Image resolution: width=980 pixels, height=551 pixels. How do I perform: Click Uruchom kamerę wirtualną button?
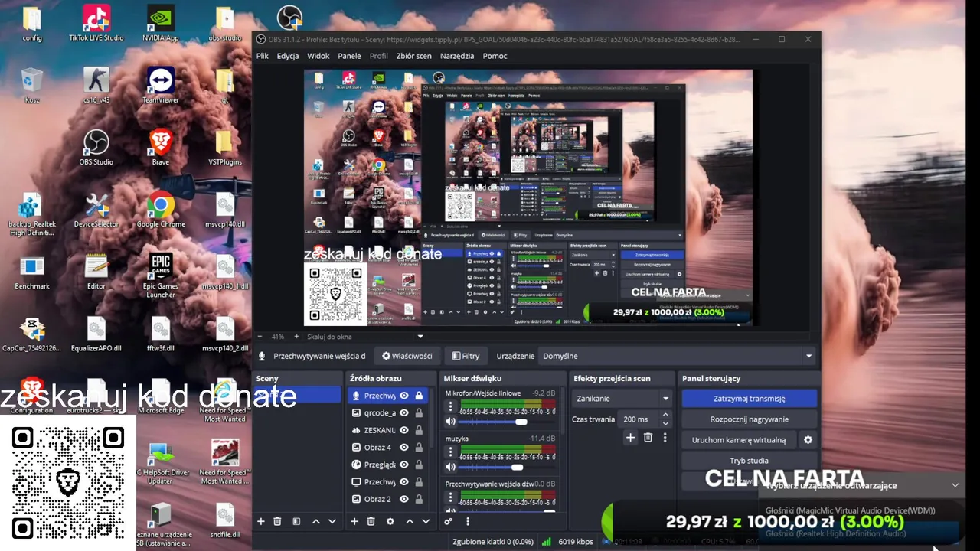coord(739,440)
